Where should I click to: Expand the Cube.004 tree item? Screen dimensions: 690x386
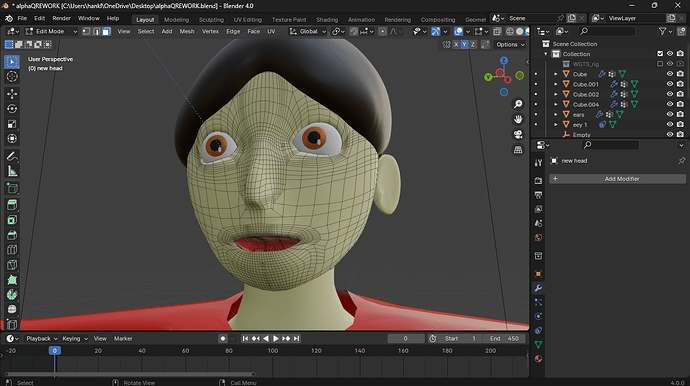coord(556,104)
